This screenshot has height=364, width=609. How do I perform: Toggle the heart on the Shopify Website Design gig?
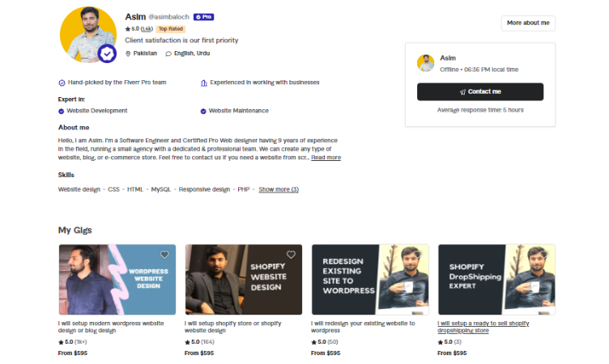[291, 254]
